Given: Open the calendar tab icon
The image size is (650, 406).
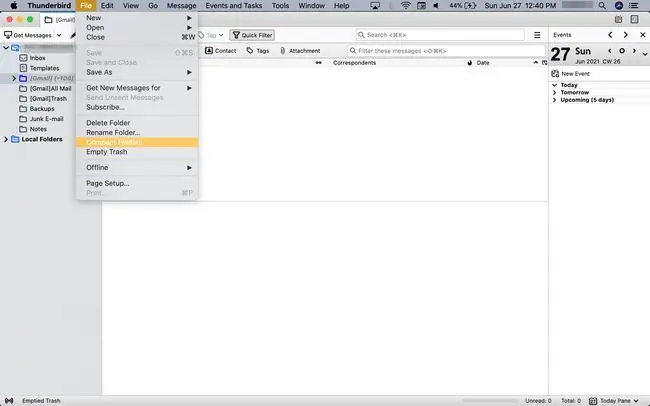Looking at the screenshot, I should tap(618, 19).
